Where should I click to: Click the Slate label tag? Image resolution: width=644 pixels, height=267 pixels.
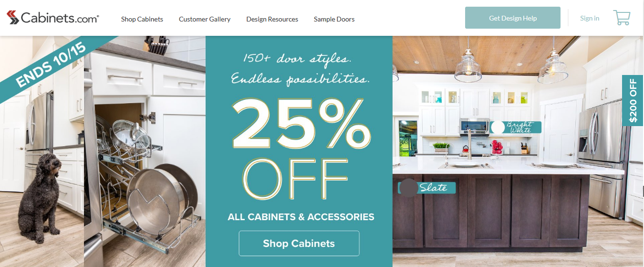point(432,188)
